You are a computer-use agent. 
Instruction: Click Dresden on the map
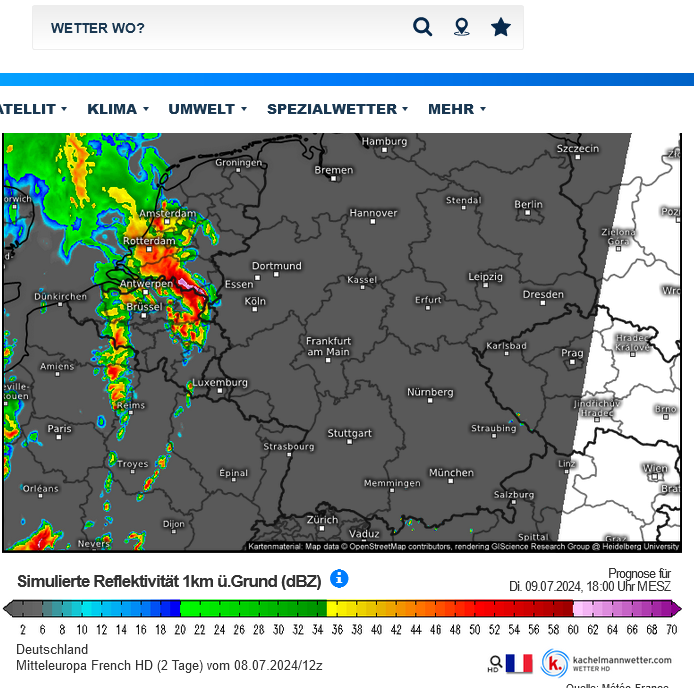[x=543, y=294]
